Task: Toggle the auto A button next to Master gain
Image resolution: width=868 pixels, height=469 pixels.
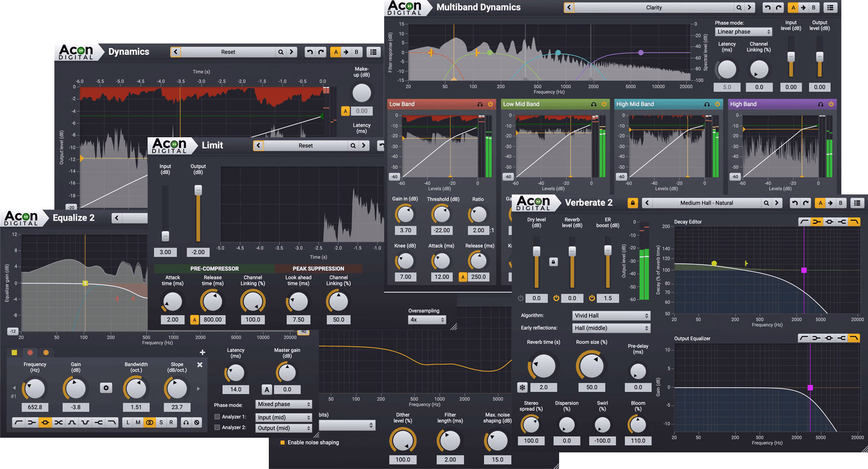Action: coord(267,390)
